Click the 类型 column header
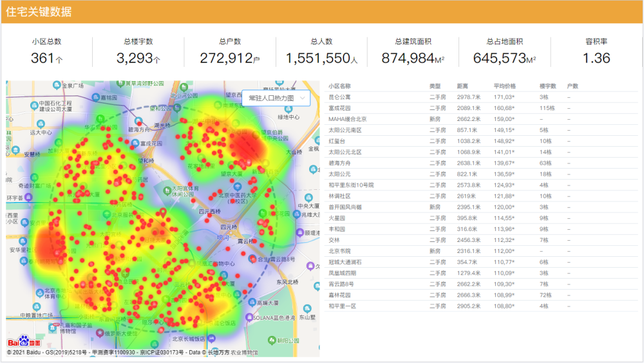 click(435, 86)
